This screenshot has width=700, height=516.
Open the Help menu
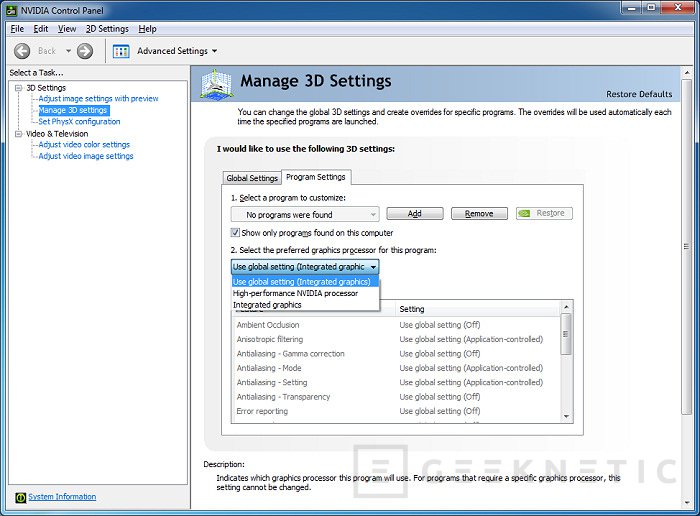point(147,29)
